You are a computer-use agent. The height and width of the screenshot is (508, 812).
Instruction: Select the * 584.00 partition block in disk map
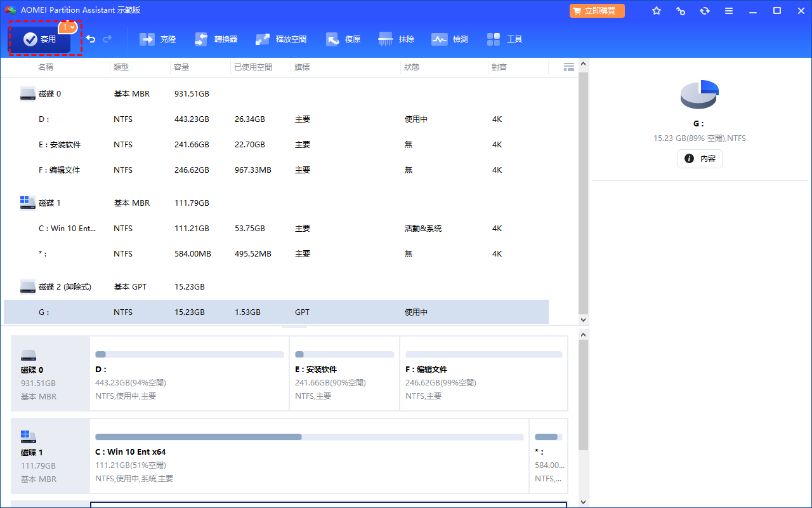tap(548, 455)
